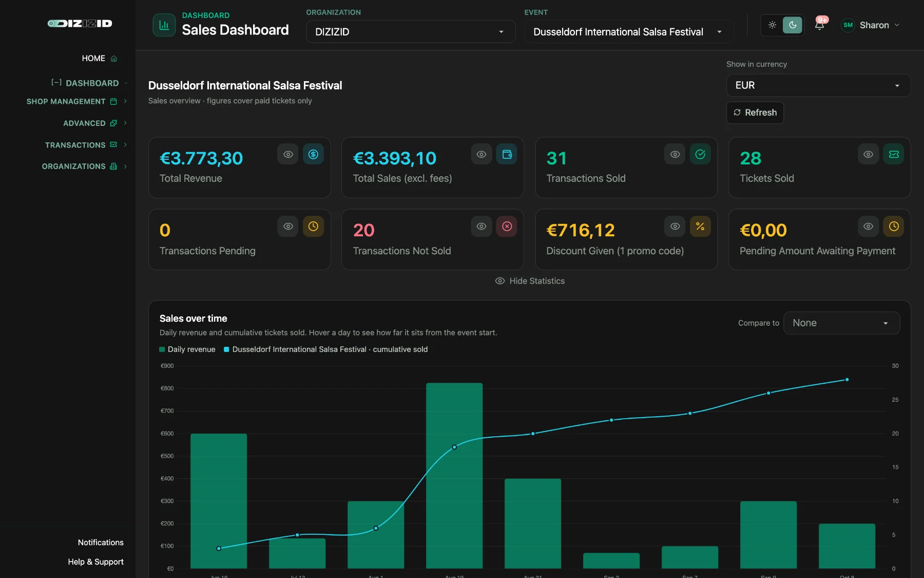Toggle visibility of Total Sales value

[x=482, y=154]
